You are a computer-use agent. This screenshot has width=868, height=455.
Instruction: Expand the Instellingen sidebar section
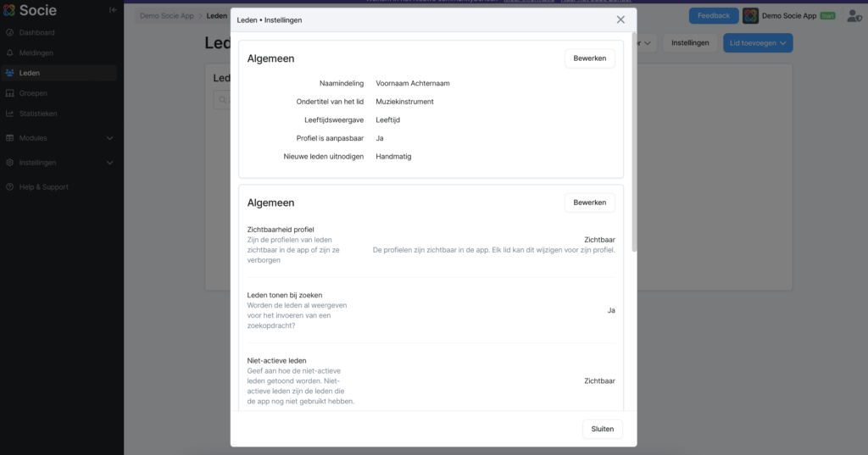[x=109, y=162]
